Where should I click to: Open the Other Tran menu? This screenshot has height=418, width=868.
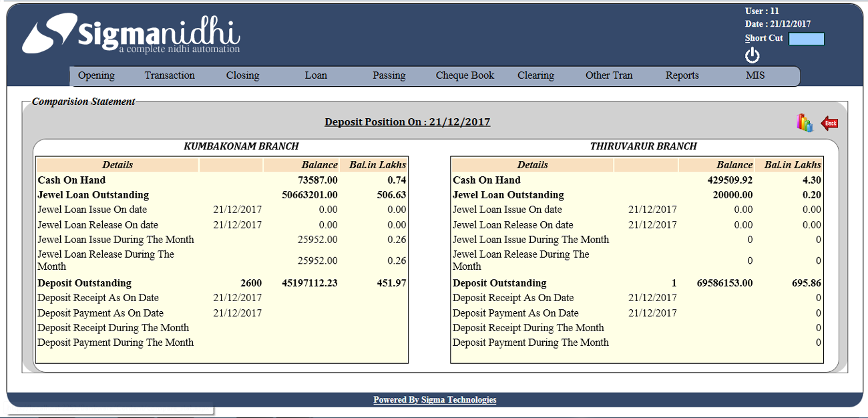click(609, 75)
